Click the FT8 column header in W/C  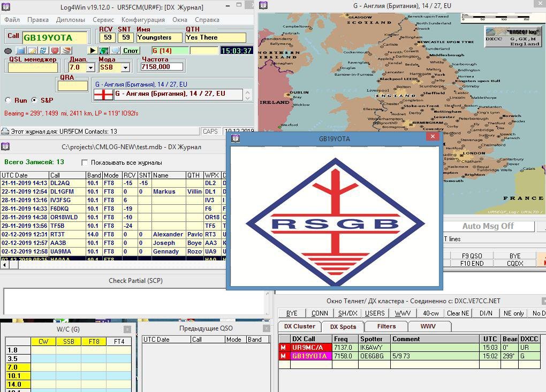click(x=94, y=342)
